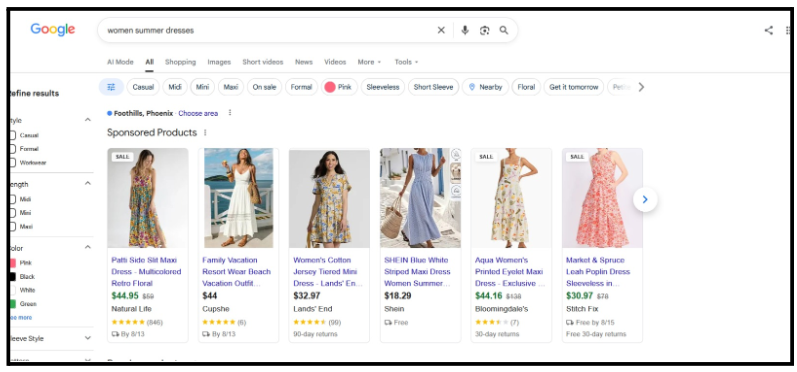Open Family Vacation Resort Wear link
Image resolution: width=797 pixels, height=372 pixels.
pos(236,271)
